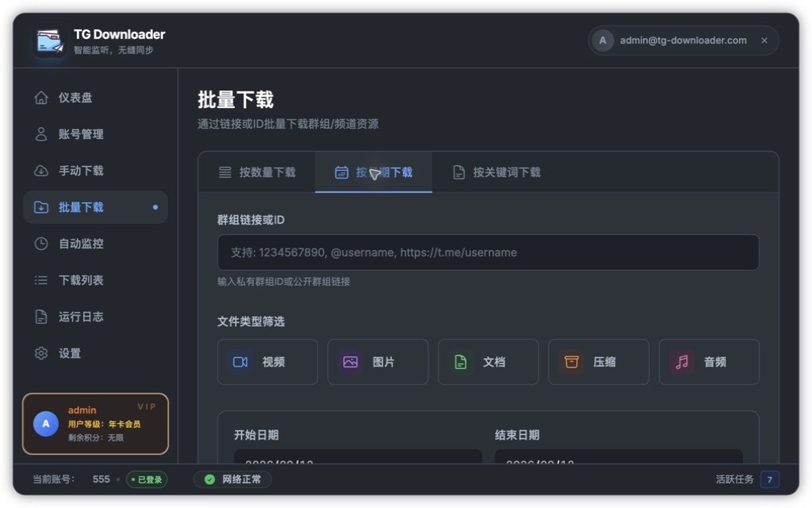Click the music note icon in 音频 filter
The image size is (812, 508).
click(x=682, y=362)
